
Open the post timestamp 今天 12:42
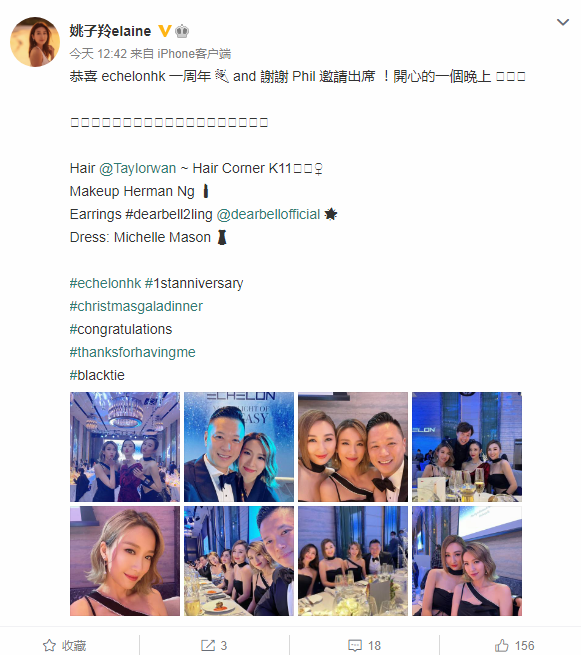pos(98,53)
